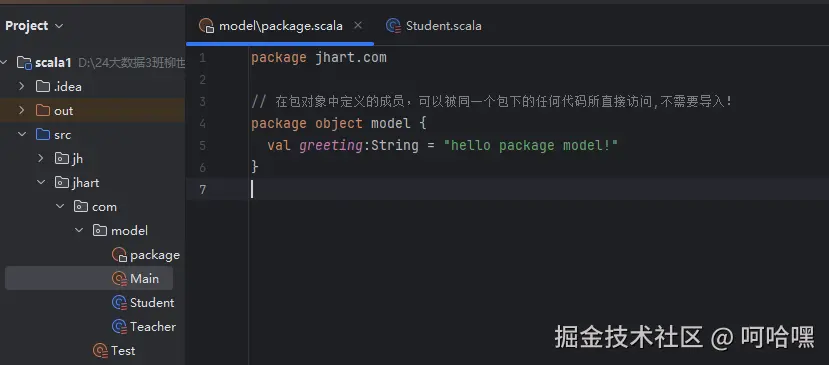Click the project path D:\24大数据3班 text
Image resolution: width=829 pixels, height=365 pixels.
coord(132,63)
